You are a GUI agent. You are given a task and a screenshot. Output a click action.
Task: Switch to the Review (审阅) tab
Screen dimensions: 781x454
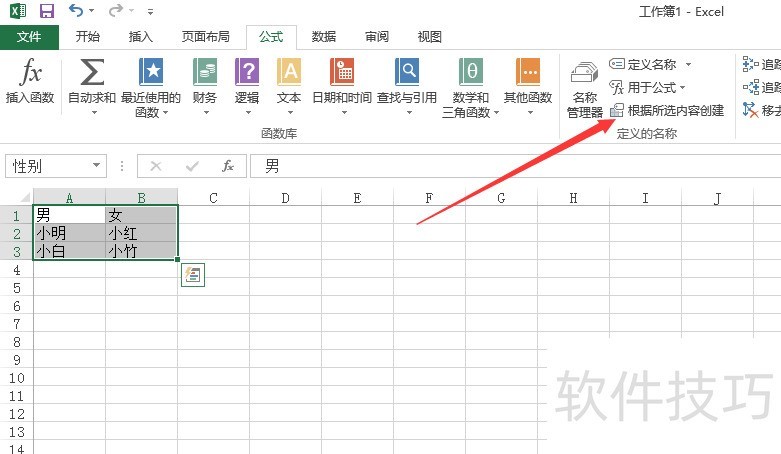click(x=377, y=37)
